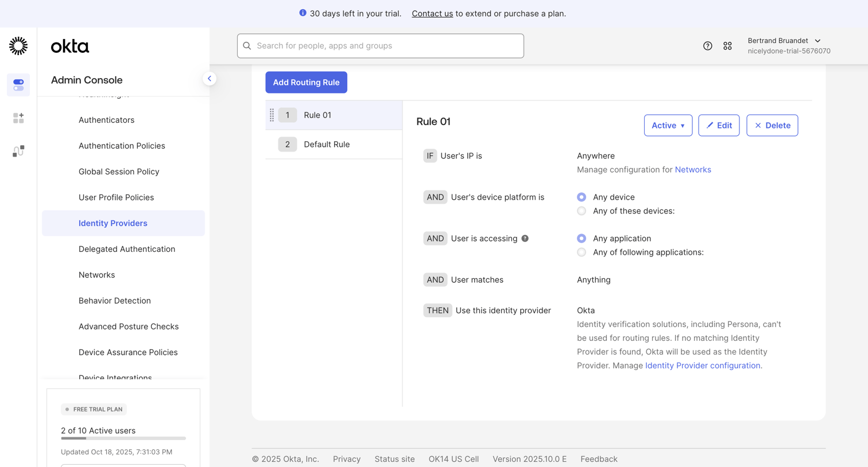Select Any of following applications radio button
This screenshot has height=467, width=868.
tap(582, 252)
